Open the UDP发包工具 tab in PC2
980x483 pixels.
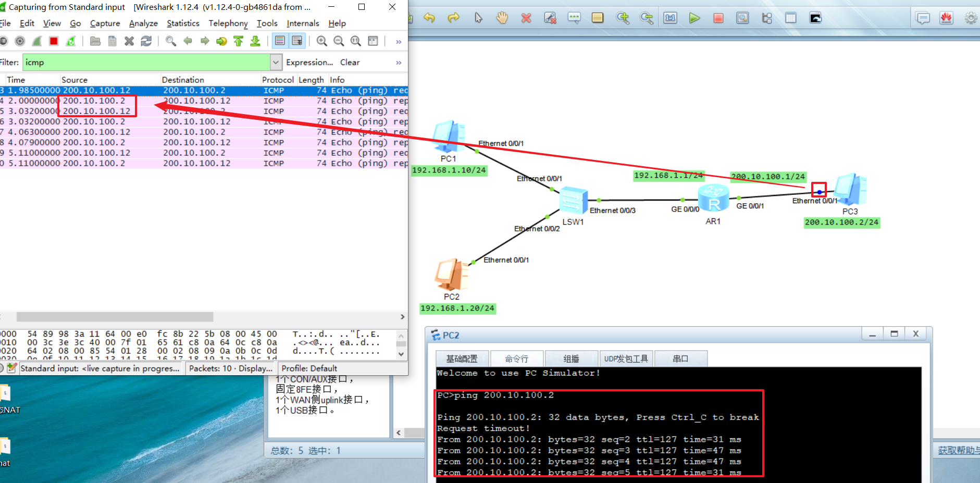(626, 358)
